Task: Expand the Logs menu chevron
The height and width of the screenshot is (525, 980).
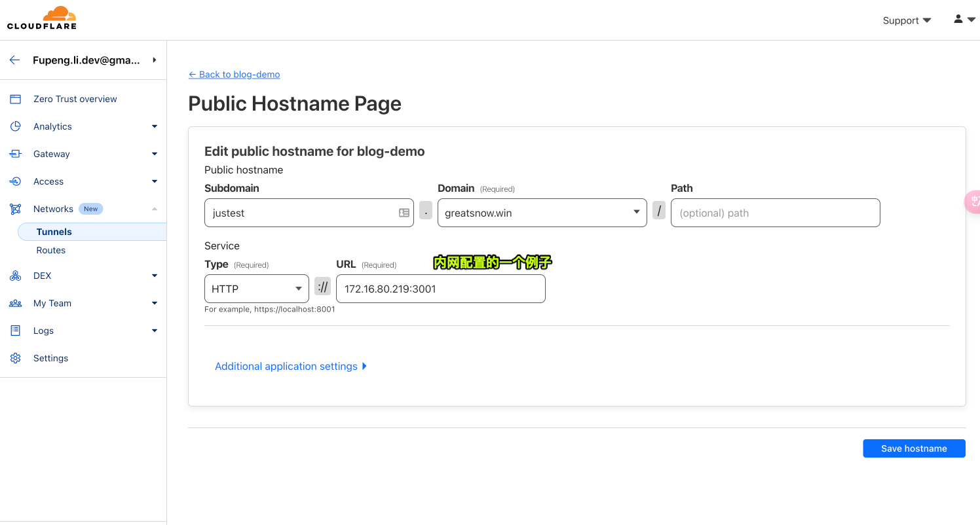Action: [x=155, y=331]
